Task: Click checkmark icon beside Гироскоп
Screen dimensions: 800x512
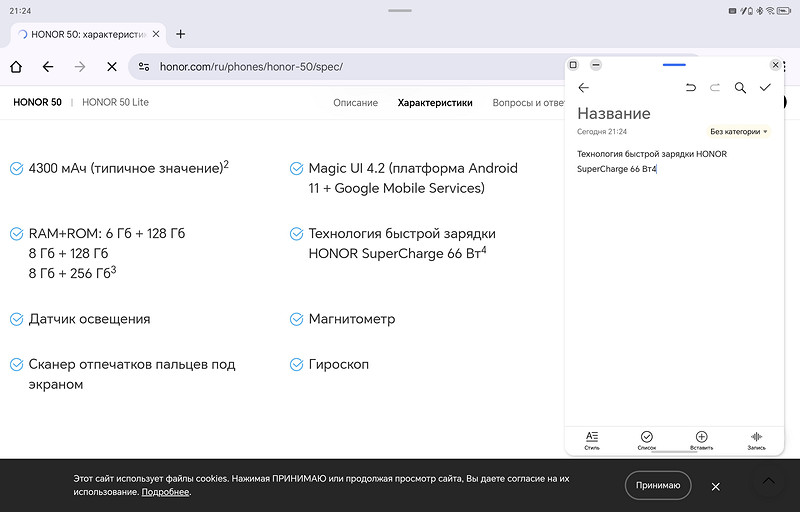Action: (x=296, y=365)
